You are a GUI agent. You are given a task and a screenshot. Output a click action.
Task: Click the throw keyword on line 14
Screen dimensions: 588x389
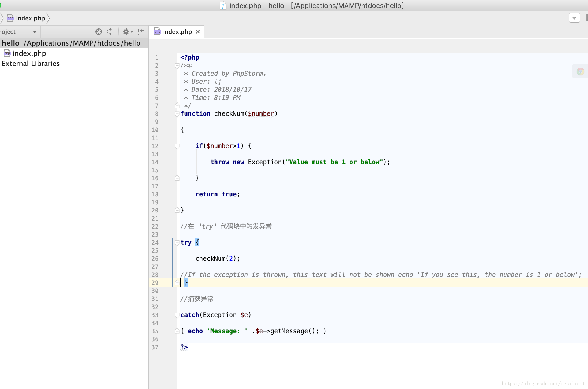(x=220, y=162)
